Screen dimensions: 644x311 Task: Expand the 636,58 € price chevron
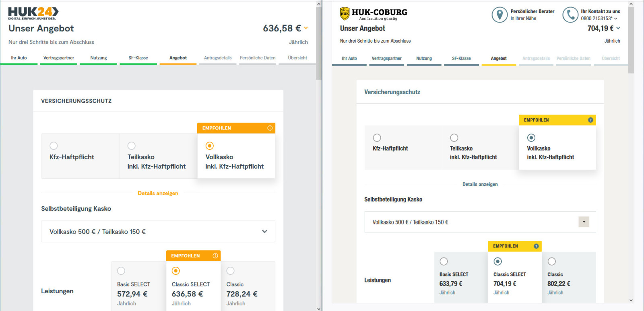306,28
